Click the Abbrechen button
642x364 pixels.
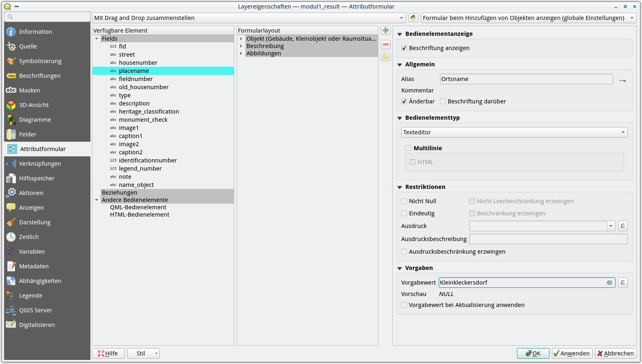[616, 353]
